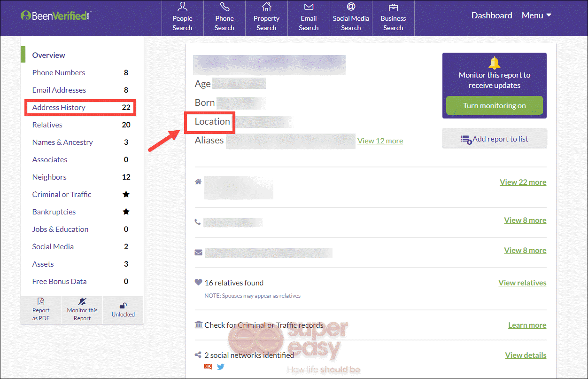Click View 12 more aliases
This screenshot has width=588, height=379.
[x=380, y=141]
